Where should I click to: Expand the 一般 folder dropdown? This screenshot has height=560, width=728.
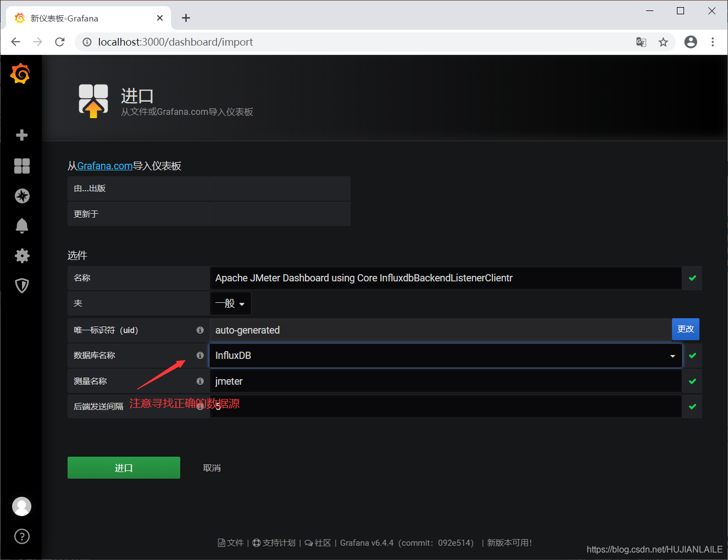(230, 303)
